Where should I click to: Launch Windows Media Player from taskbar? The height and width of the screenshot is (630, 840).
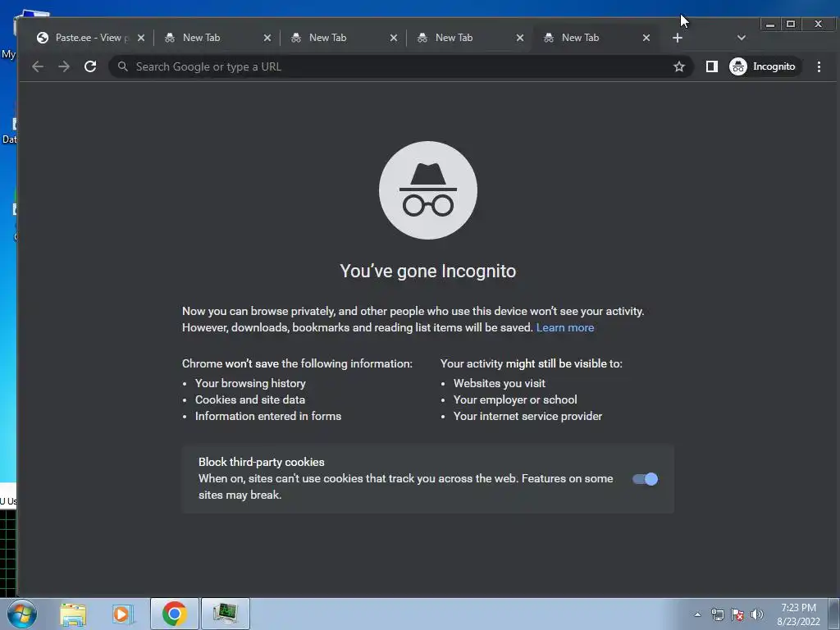click(x=123, y=614)
